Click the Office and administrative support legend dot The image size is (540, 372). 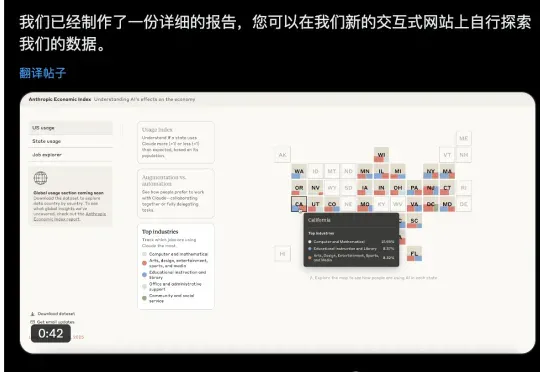pos(144,286)
